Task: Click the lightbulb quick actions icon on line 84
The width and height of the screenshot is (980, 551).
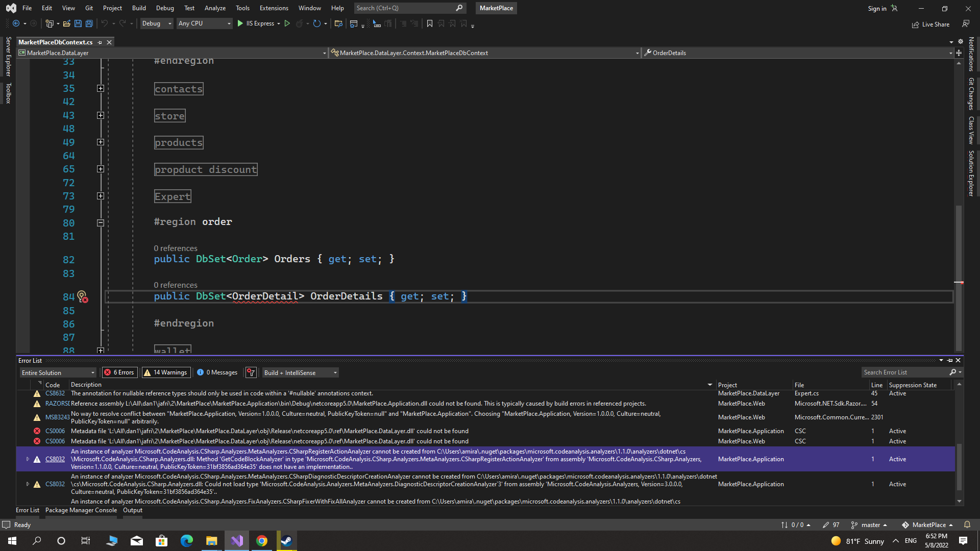Action: coord(82,296)
